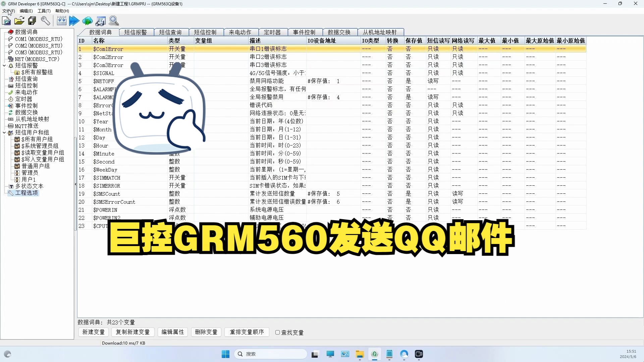The width and height of the screenshot is (644, 362).
Task: Select 来电动作 in the tree
Action: coord(26,92)
